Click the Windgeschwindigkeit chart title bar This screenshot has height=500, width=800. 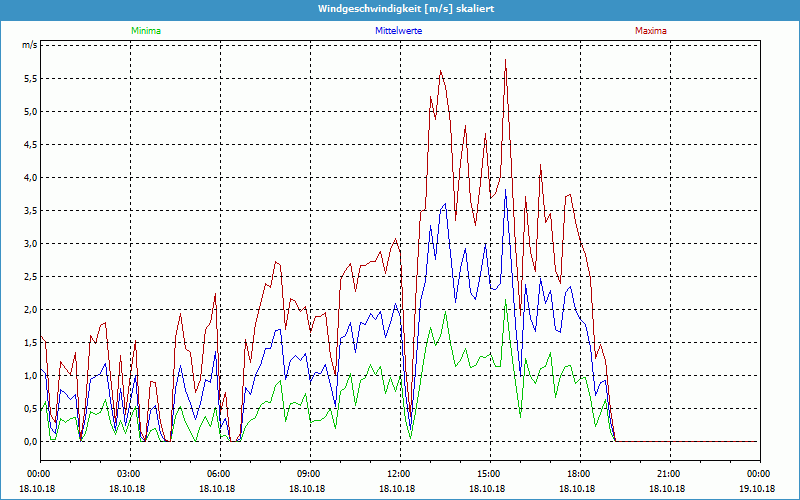pyautogui.click(x=400, y=9)
